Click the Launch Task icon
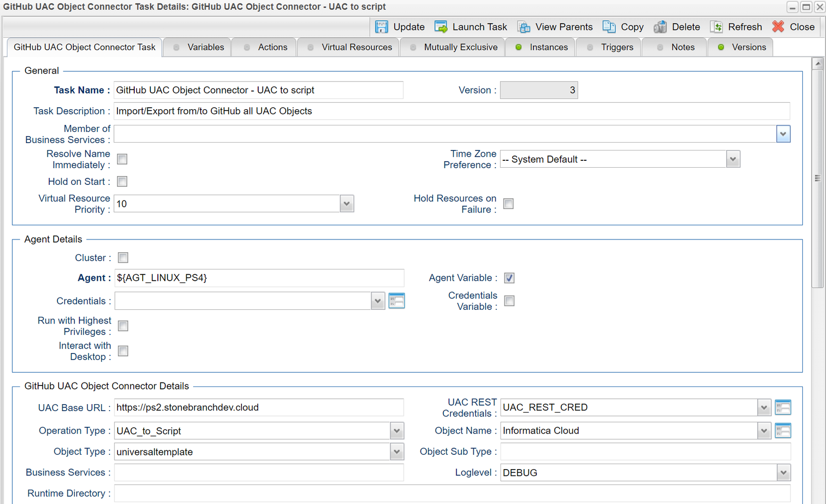Screen dimensions: 826x504 [441, 27]
